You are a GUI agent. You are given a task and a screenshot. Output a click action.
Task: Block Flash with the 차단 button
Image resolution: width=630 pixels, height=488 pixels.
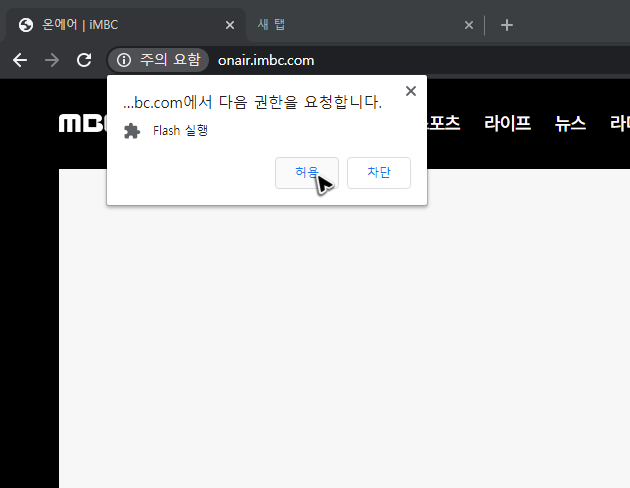pos(379,173)
